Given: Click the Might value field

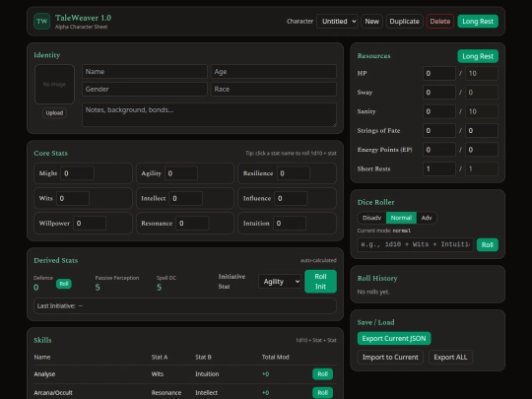Looking at the screenshot, I should (77, 173).
